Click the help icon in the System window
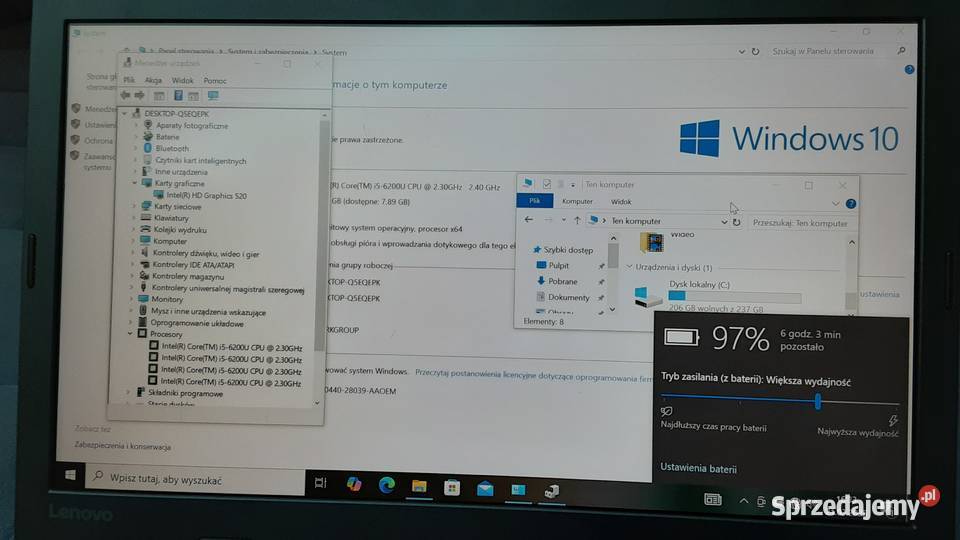The height and width of the screenshot is (540, 960). (909, 70)
